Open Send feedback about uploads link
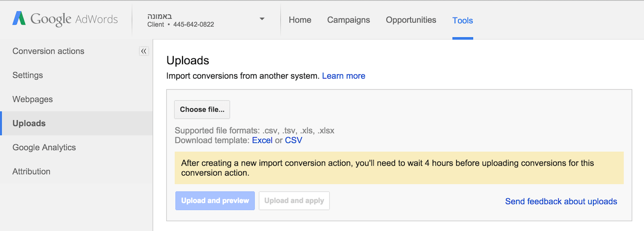This screenshot has width=644, height=231. click(561, 201)
